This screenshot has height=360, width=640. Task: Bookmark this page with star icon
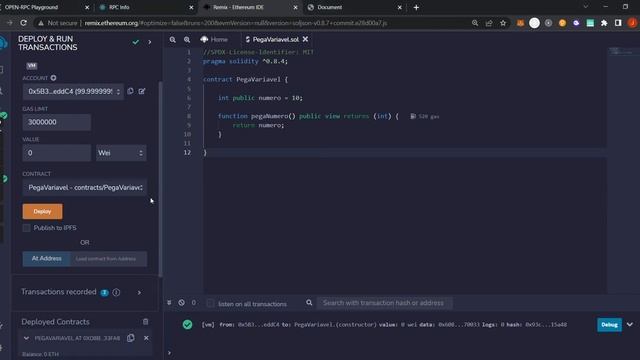503,23
